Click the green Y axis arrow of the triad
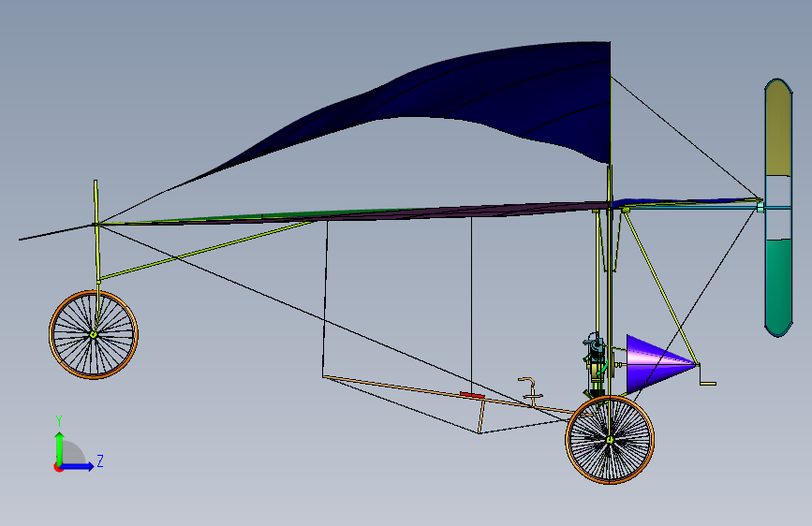 60,447
